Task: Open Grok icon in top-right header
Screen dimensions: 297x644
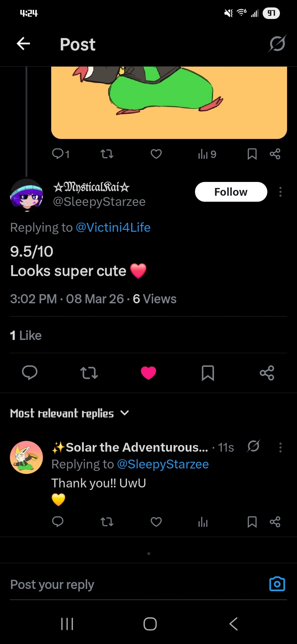Action: click(x=277, y=43)
